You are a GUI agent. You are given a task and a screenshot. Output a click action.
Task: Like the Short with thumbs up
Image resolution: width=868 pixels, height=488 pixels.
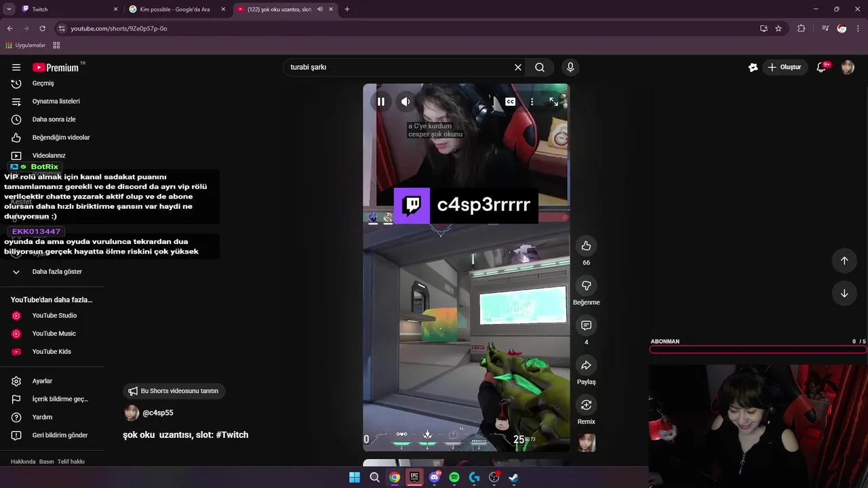(x=587, y=246)
